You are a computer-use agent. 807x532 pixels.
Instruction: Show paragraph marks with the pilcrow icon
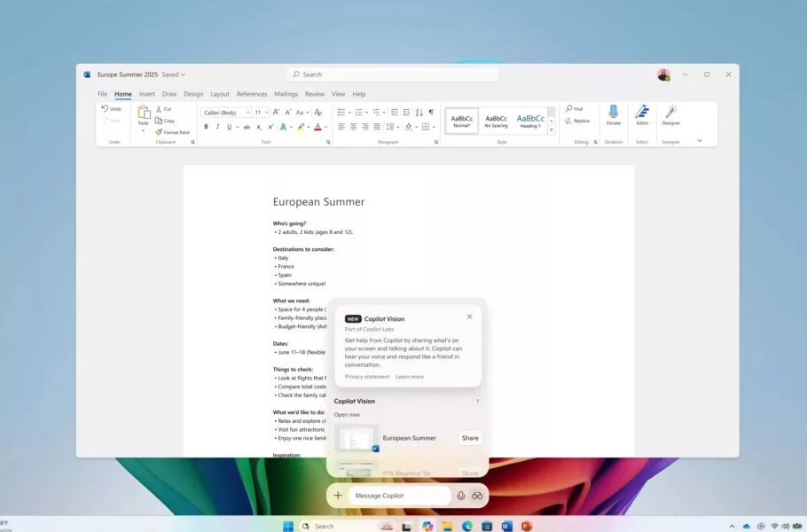pyautogui.click(x=429, y=113)
